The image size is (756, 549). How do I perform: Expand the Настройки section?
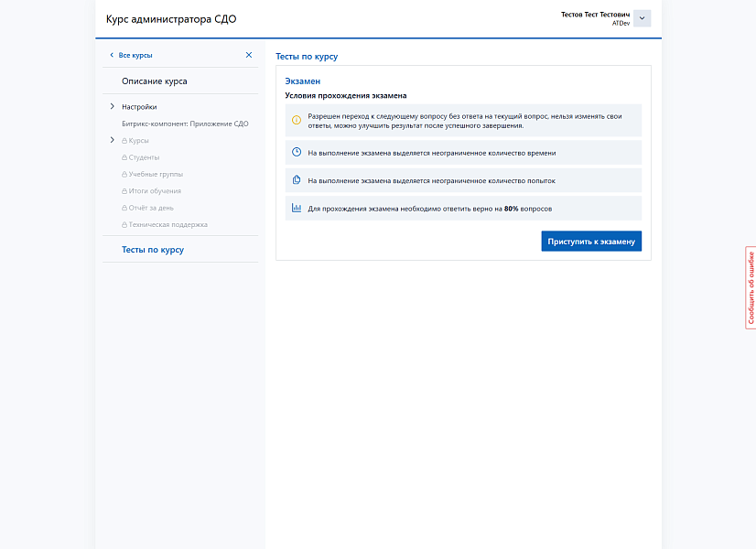point(112,107)
